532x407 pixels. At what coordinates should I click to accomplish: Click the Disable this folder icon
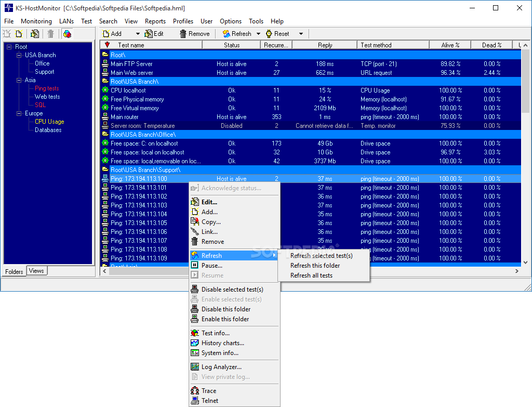pos(195,309)
